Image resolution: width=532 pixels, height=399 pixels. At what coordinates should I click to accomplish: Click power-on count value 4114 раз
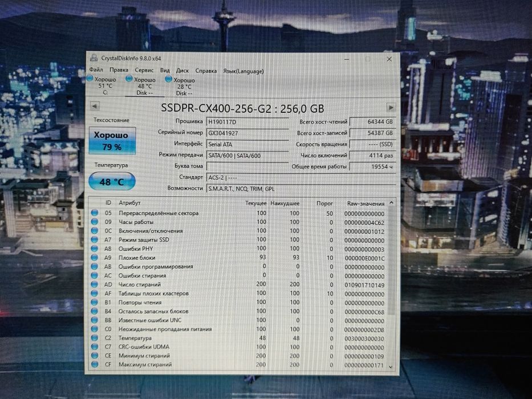[x=372, y=156]
